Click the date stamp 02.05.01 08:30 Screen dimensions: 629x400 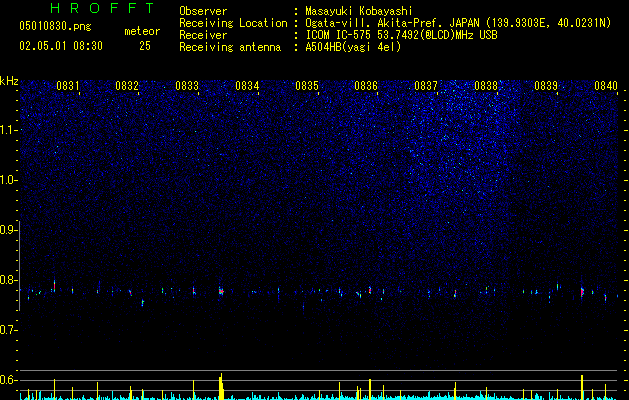[x=61, y=46]
